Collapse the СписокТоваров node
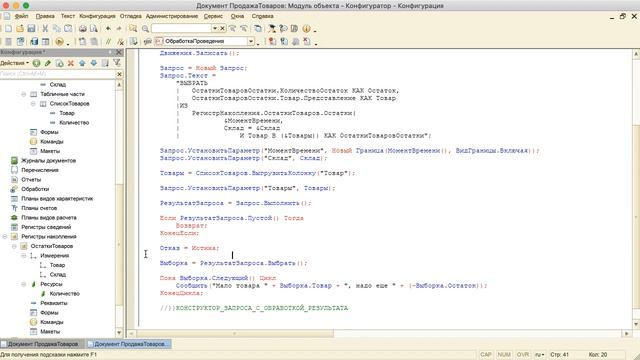The width and height of the screenshot is (640, 360). (33, 104)
